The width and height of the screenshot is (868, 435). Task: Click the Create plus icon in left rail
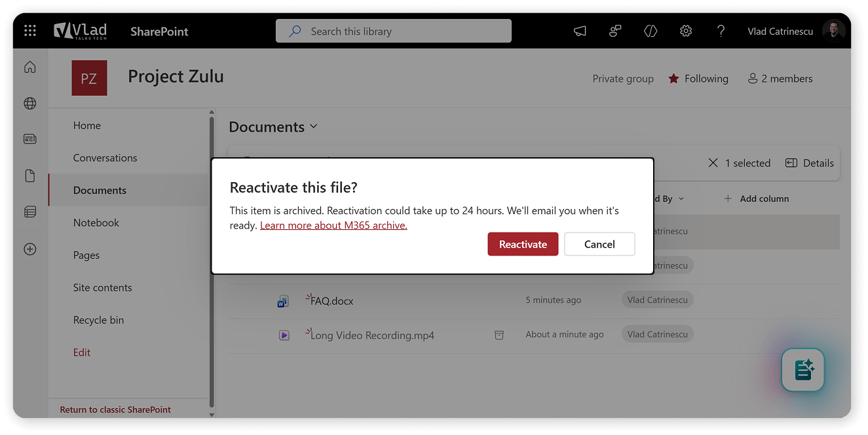(30, 249)
